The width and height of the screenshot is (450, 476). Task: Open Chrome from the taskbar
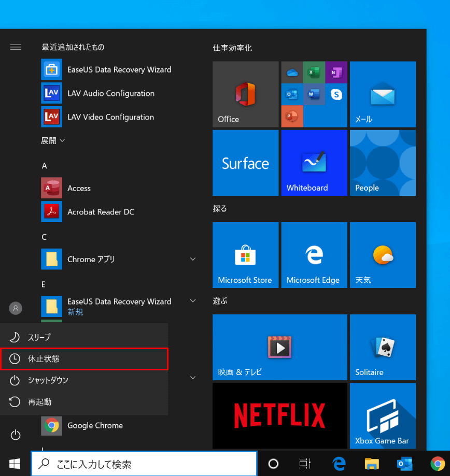point(438,464)
